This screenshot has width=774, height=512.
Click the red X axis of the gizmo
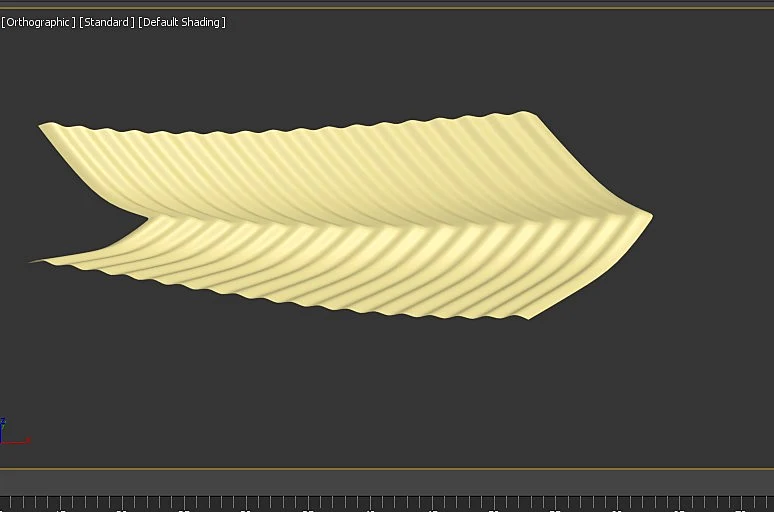pos(16,441)
